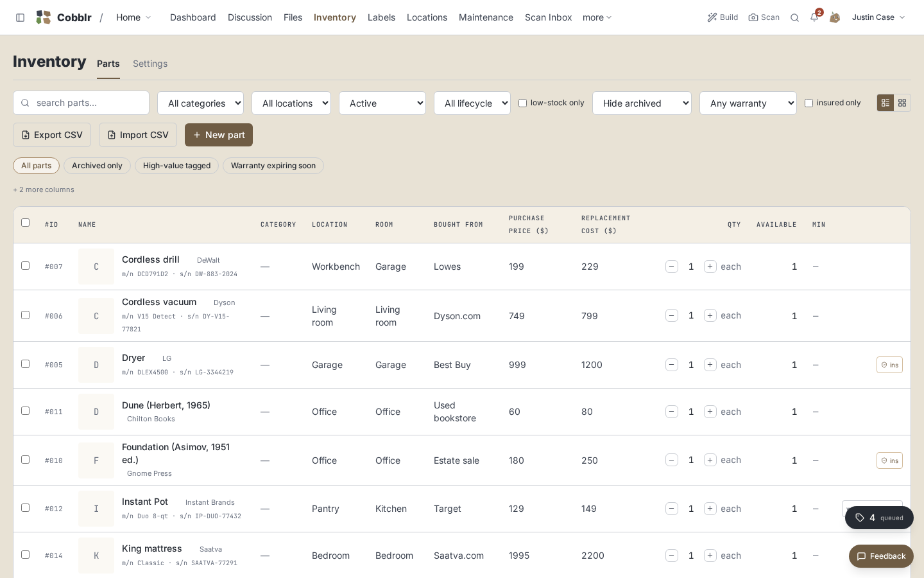924x578 pixels.
Task: Apply the Warranty expiring soon filter chip
Action: point(273,166)
